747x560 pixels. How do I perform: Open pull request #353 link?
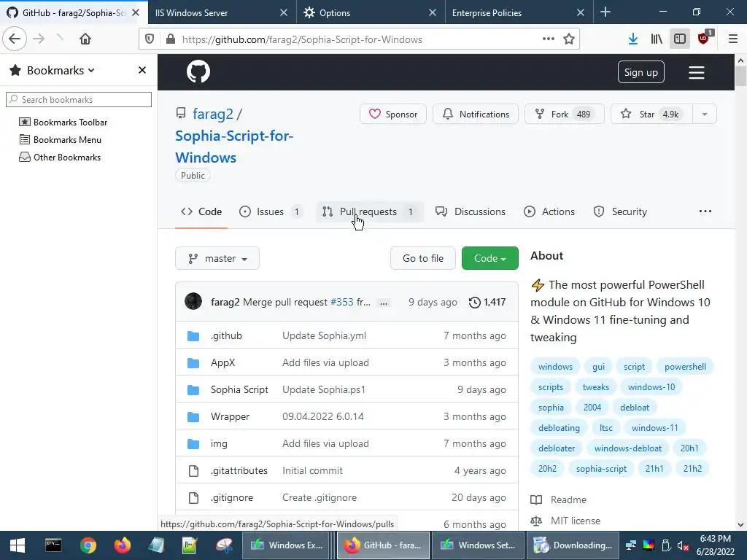(x=342, y=303)
